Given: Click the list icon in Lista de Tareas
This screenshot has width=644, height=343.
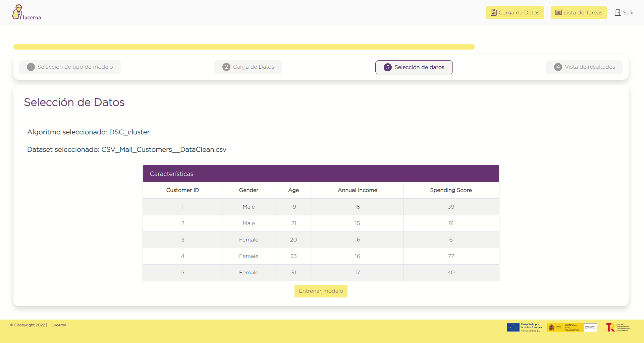Looking at the screenshot, I should (558, 13).
